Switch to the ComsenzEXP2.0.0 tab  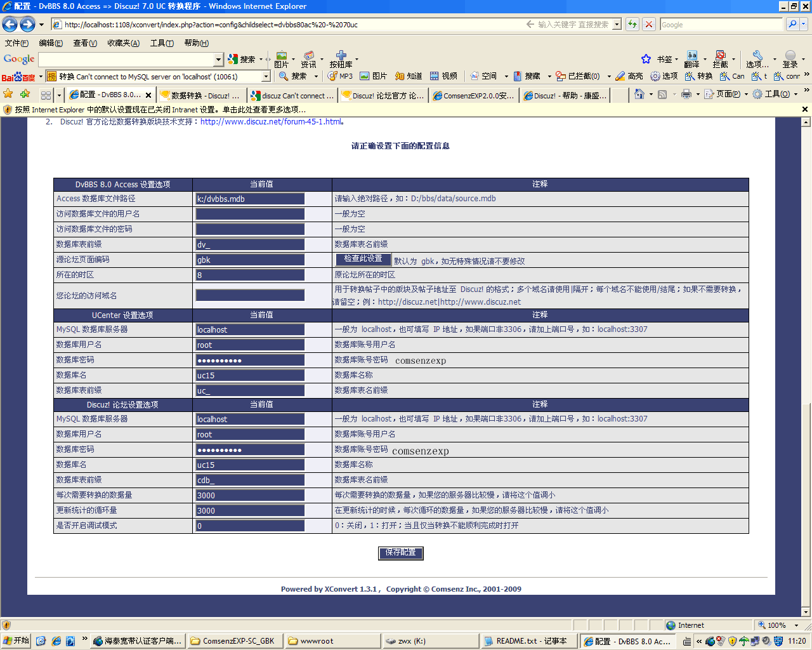tap(474, 95)
